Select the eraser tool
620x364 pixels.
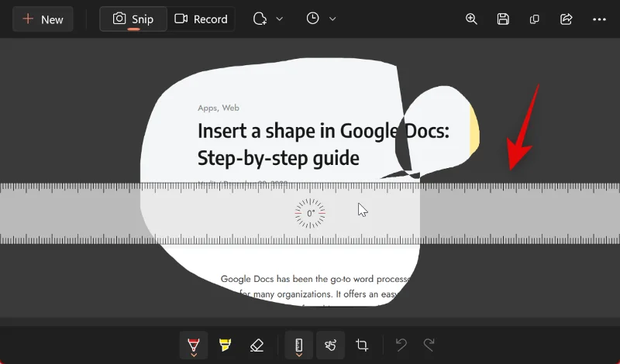pyautogui.click(x=257, y=345)
